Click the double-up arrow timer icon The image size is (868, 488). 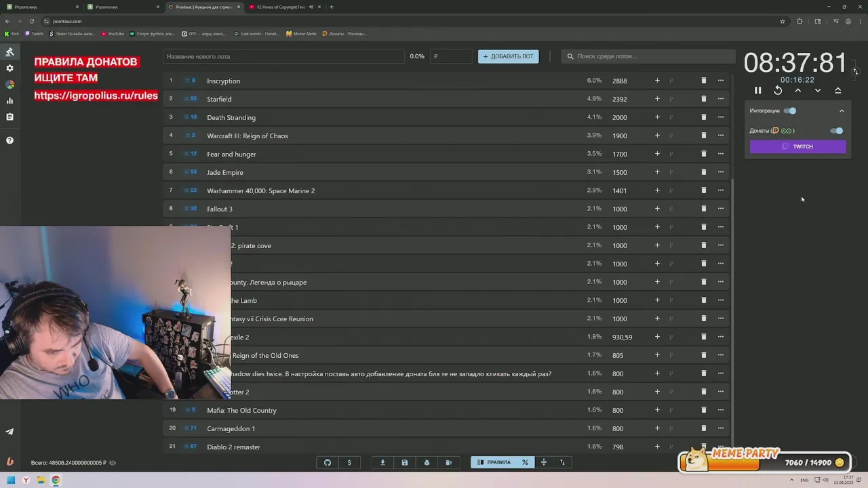point(838,90)
